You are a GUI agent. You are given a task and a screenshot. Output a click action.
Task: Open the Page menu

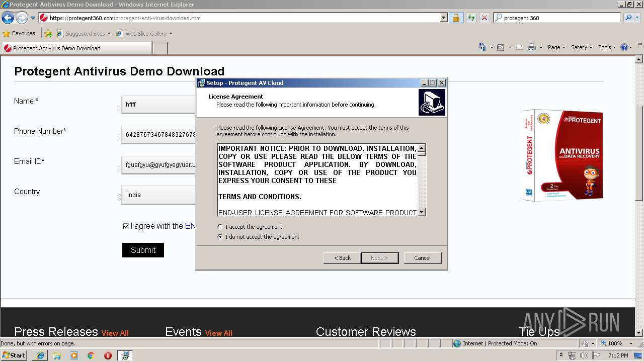[x=556, y=47]
